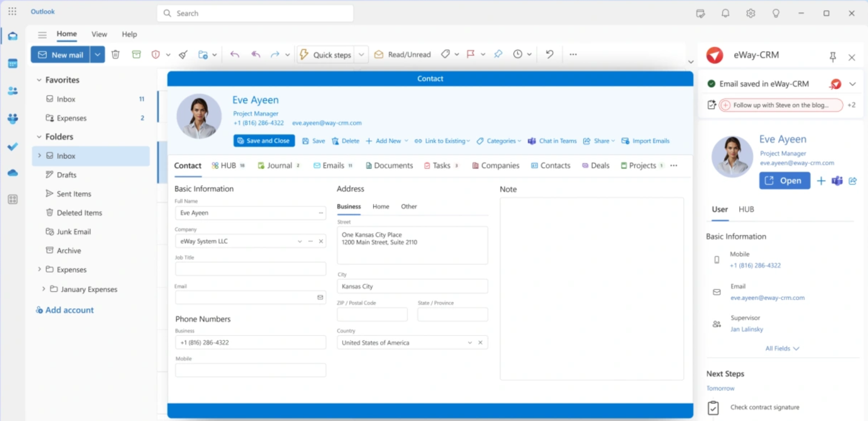Open People in the left app rail
The width and height of the screenshot is (868, 421).
click(13, 91)
